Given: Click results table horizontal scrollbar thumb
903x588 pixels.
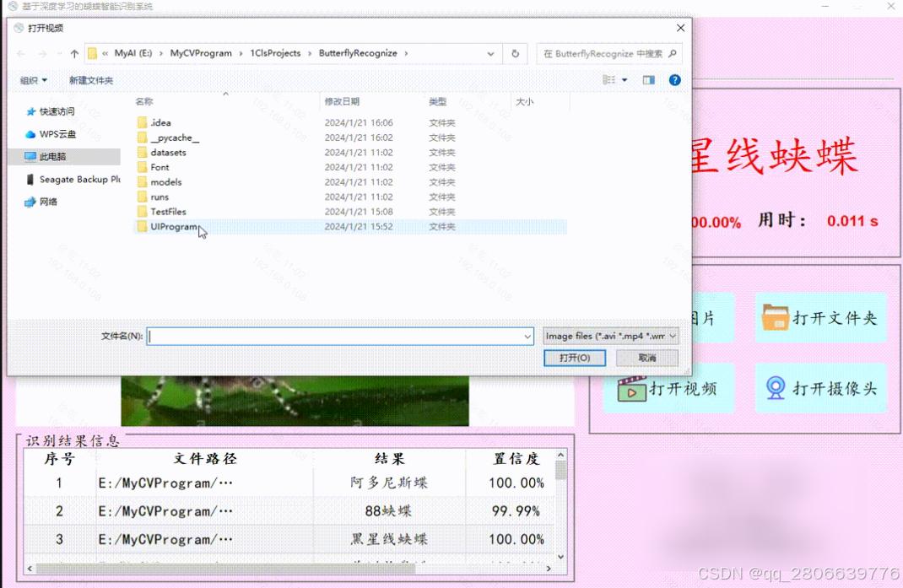Looking at the screenshot, I should 225,569.
